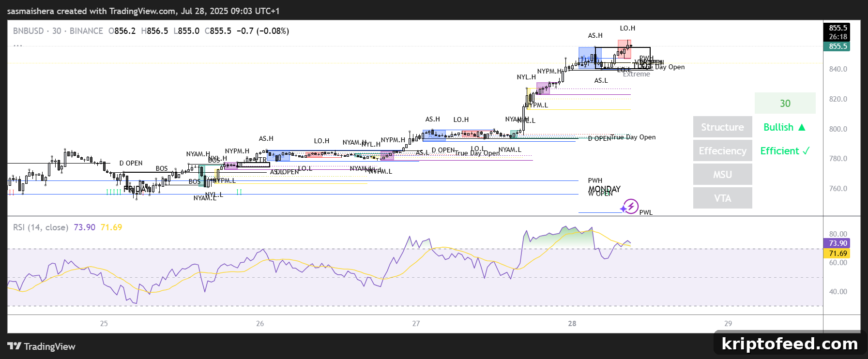
Task: Click the VTA table cell
Action: pyautogui.click(x=723, y=198)
